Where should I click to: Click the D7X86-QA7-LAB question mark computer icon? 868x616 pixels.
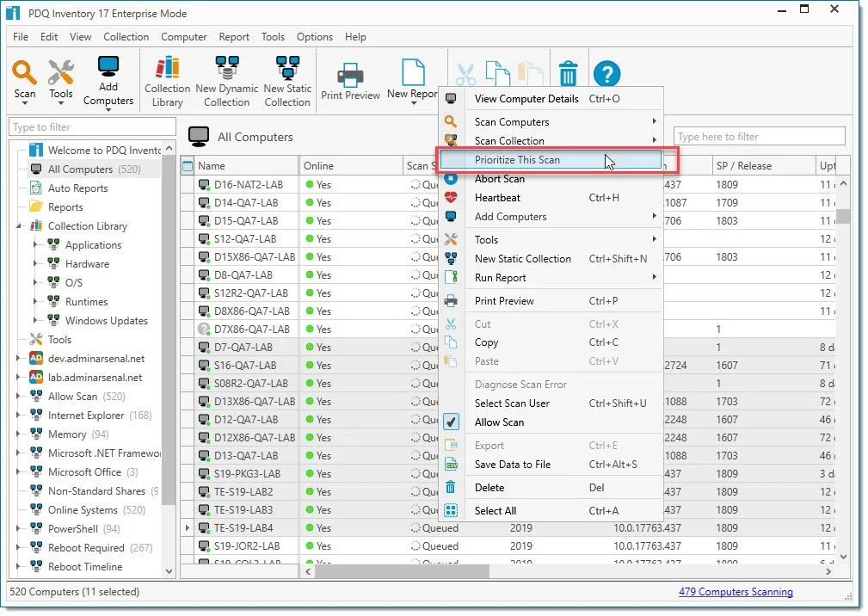pyautogui.click(x=204, y=329)
